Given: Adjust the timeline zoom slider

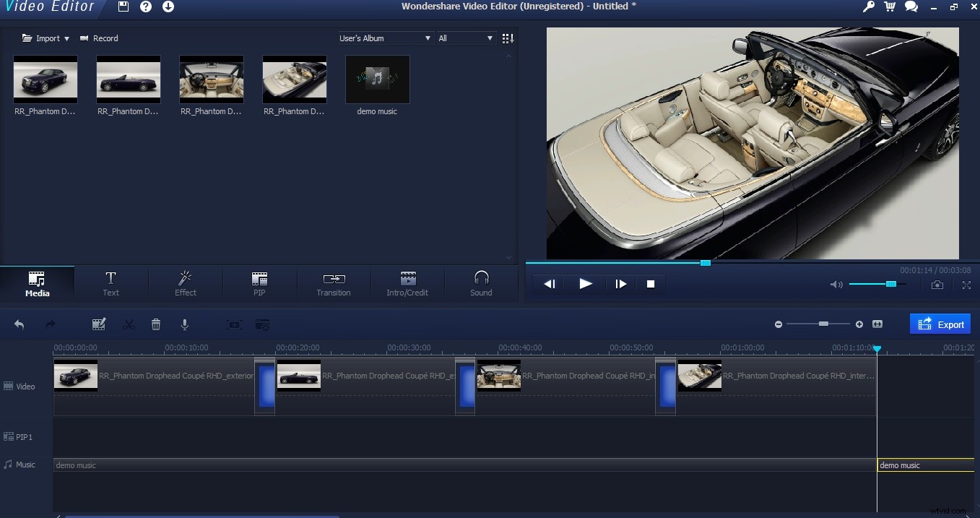Looking at the screenshot, I should [825, 324].
